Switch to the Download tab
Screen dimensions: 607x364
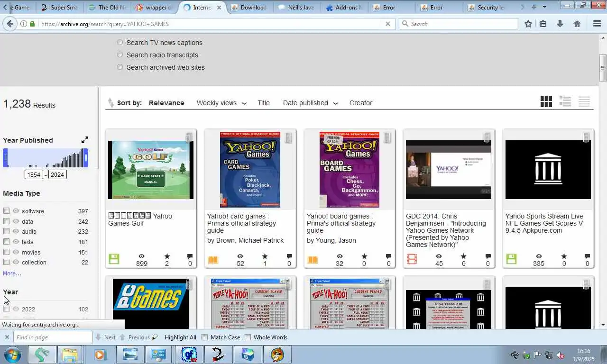click(x=249, y=7)
